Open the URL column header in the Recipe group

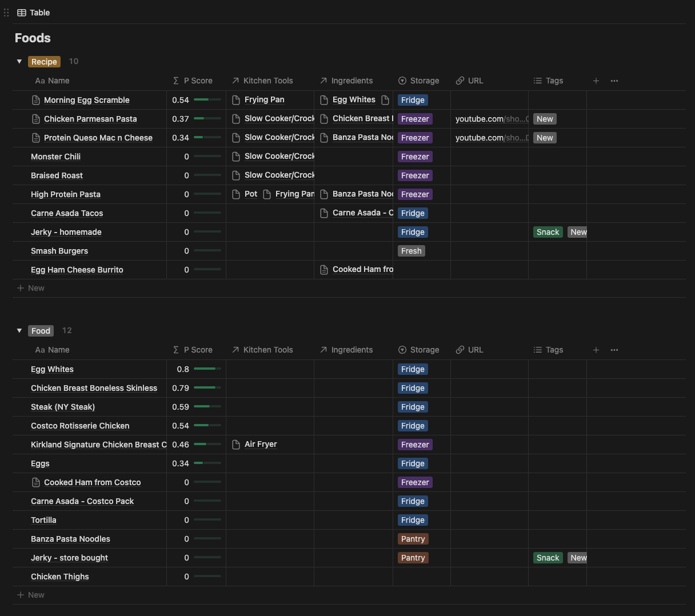[470, 81]
